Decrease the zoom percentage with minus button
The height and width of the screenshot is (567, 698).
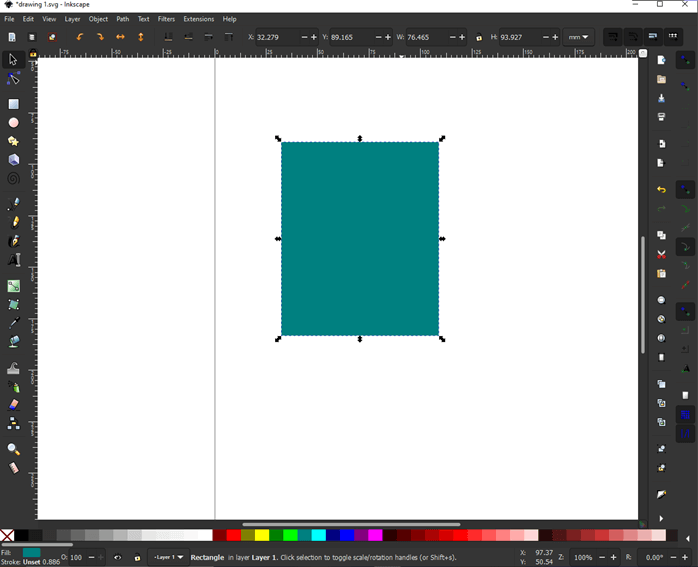[602, 558]
